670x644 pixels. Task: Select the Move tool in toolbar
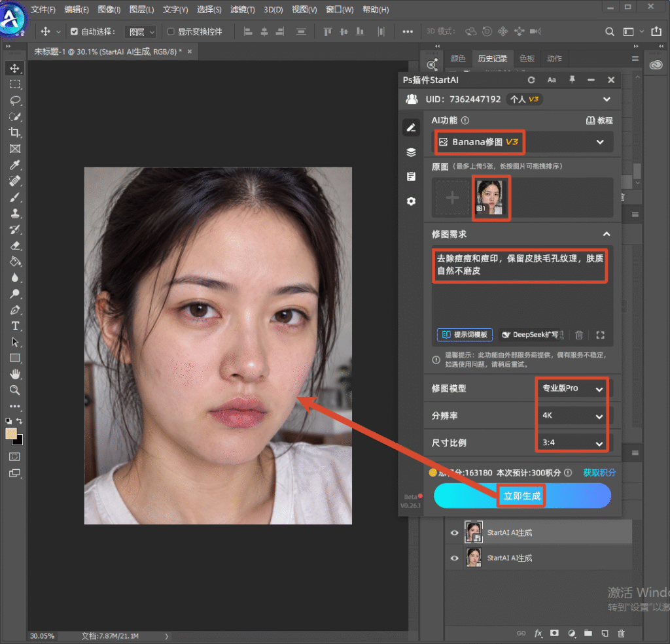tap(15, 69)
